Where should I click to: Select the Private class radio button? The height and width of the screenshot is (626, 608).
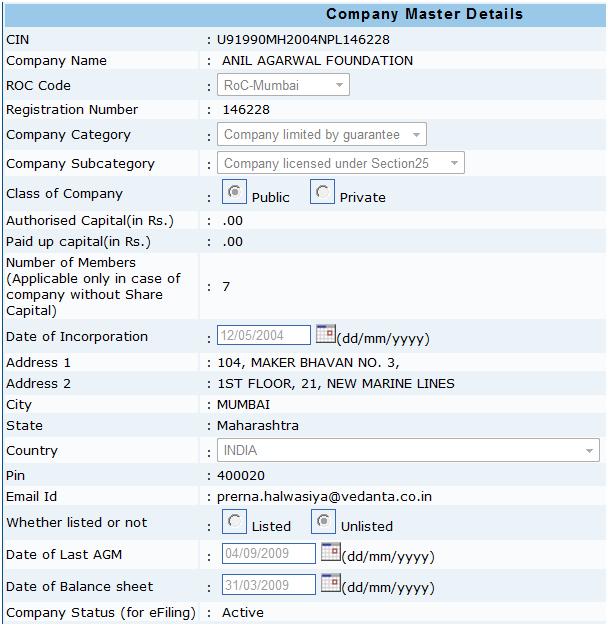(x=323, y=192)
